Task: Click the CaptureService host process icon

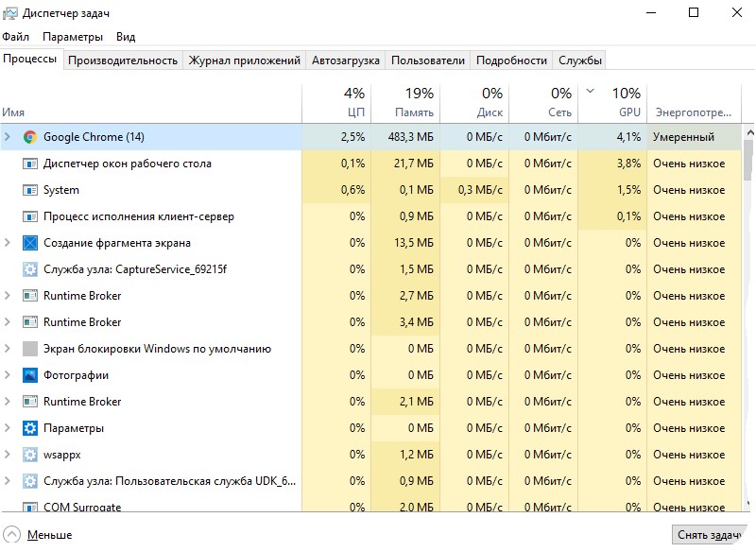Action: click(29, 269)
